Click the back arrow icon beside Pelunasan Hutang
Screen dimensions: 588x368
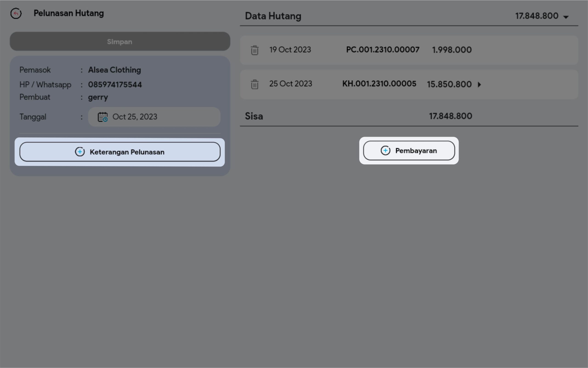click(16, 13)
